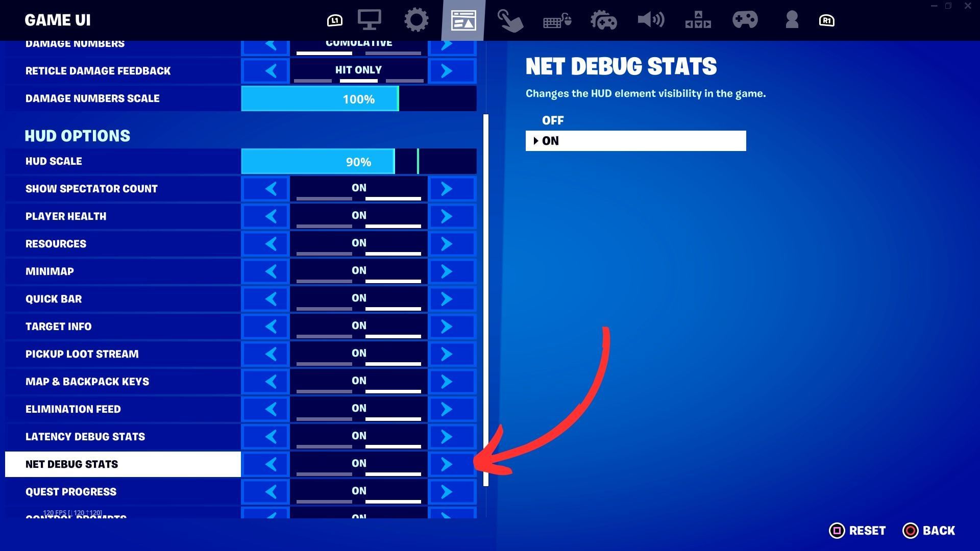Click the Game UI panel icon
980x551 pixels.
click(x=463, y=19)
